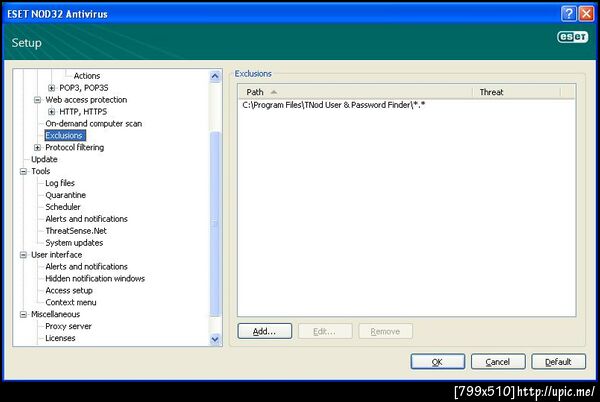Open Alerts and notifications under User interface
Viewport: 600px width, 402px height.
(86, 266)
